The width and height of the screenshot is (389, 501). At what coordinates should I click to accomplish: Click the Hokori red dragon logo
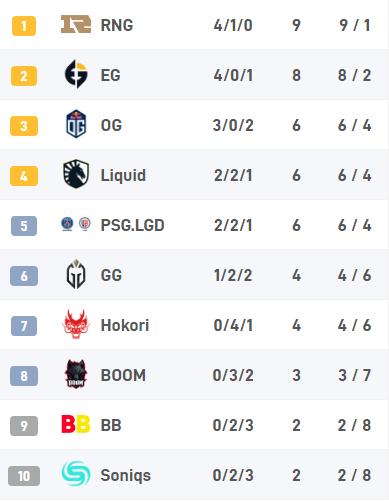tap(76, 324)
